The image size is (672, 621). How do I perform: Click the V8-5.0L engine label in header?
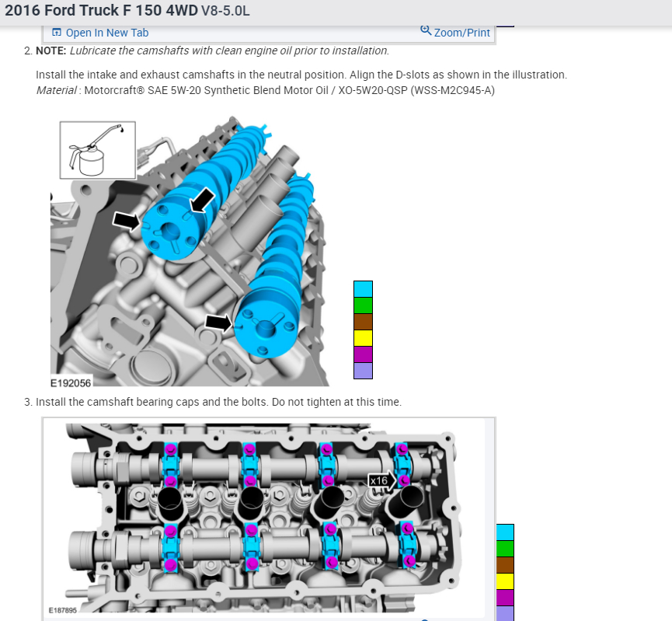pyautogui.click(x=225, y=11)
